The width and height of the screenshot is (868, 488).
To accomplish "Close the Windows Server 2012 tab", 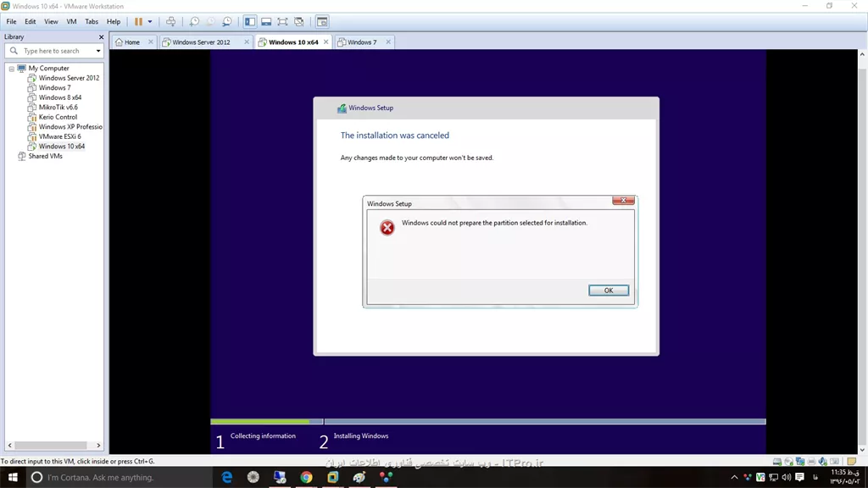I will pos(247,42).
